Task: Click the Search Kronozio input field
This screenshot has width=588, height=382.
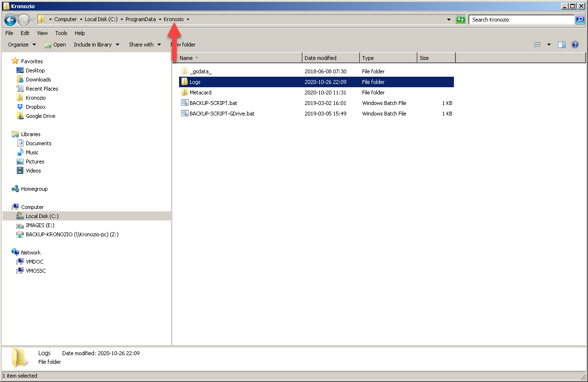Action: 521,20
